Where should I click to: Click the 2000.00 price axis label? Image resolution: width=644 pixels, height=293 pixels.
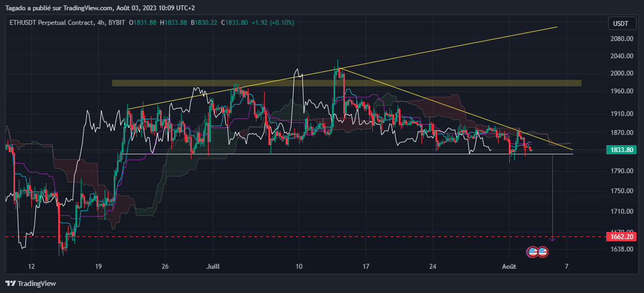point(621,73)
